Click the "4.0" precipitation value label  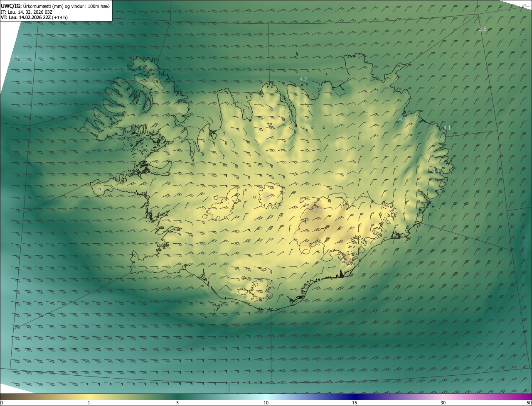coord(402,119)
